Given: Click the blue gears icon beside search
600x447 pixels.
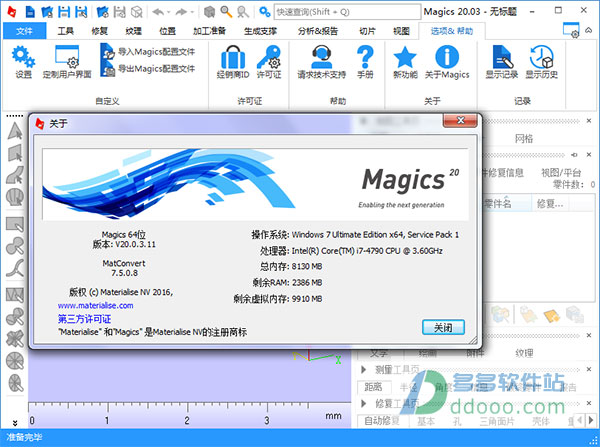Looking at the screenshot, I should [264, 12].
